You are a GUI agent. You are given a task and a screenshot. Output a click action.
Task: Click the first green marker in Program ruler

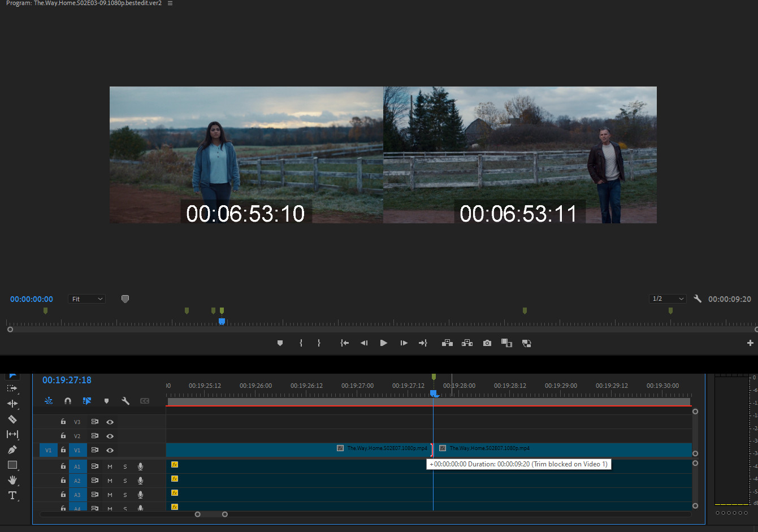[45, 310]
